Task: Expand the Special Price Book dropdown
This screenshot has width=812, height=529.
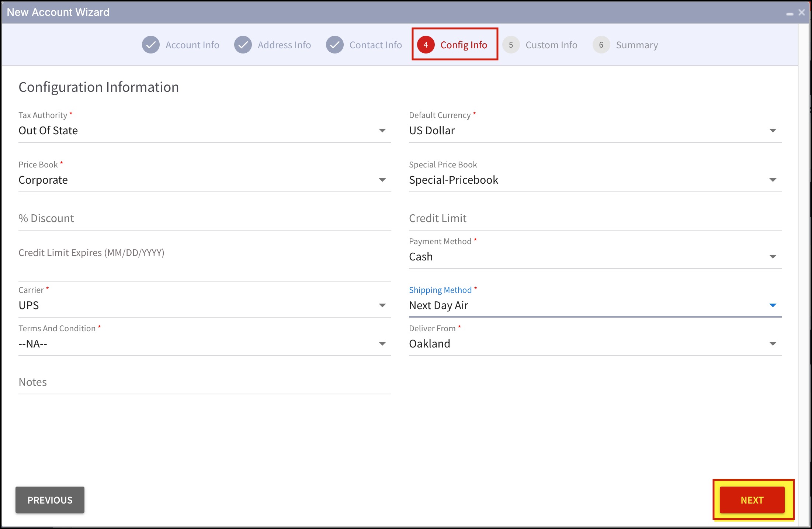Action: [773, 180]
